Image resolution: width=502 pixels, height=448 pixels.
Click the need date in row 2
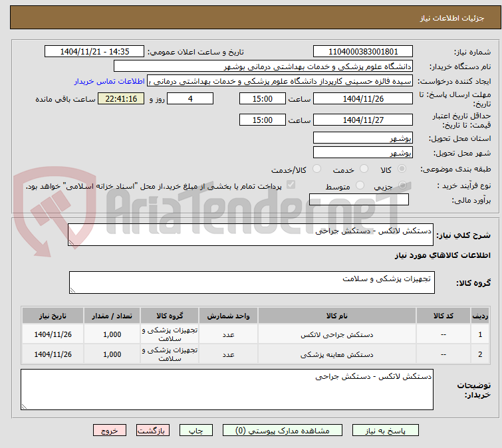click(53, 354)
